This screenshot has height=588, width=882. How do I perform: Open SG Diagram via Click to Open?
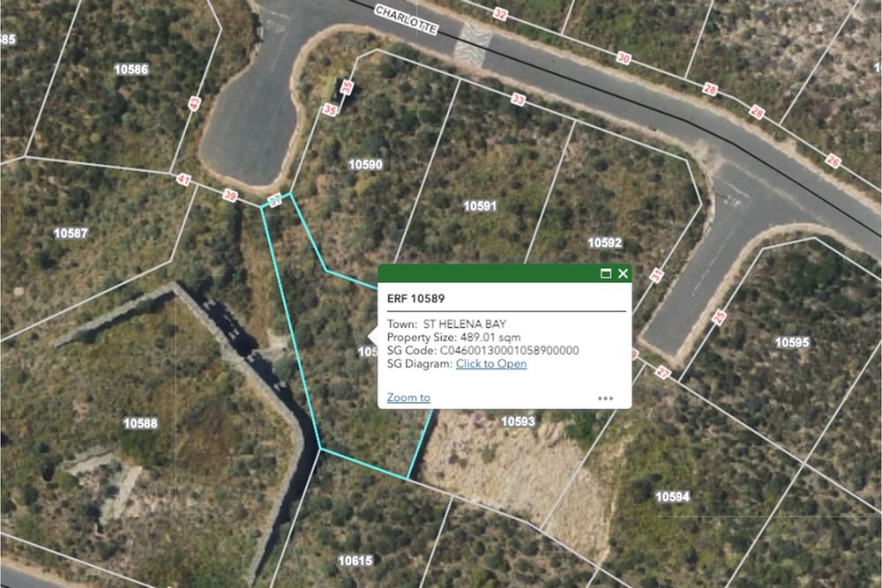[x=491, y=364]
